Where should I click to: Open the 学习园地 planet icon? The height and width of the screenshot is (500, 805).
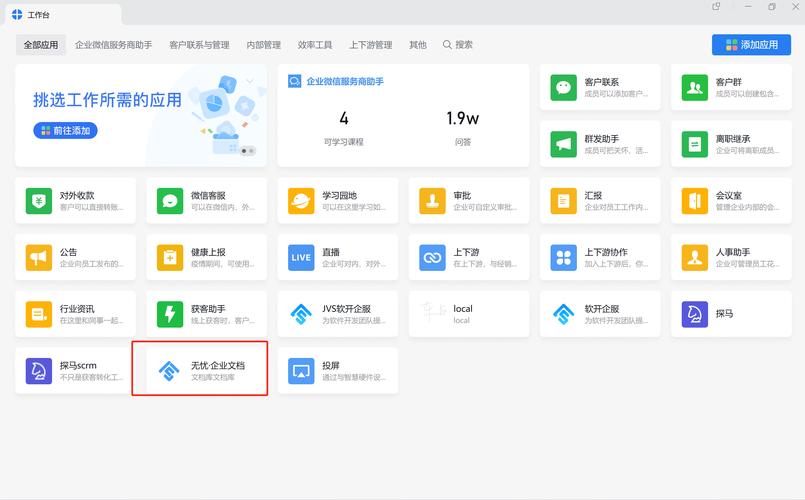click(x=301, y=201)
